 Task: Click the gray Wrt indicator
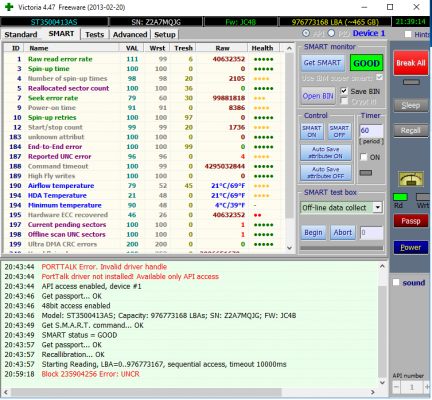point(423,197)
